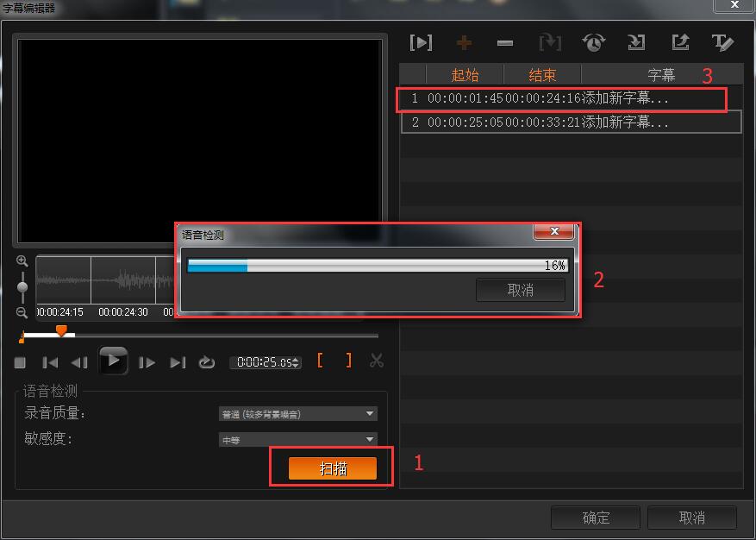Open the sensitivity dropdown showing 中等
The height and width of the screenshot is (540, 756).
pos(298,440)
